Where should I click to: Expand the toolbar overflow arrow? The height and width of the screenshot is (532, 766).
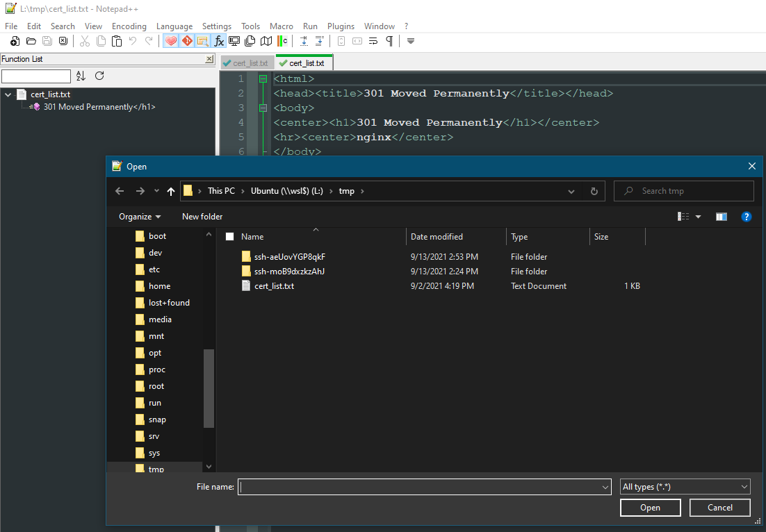click(411, 42)
